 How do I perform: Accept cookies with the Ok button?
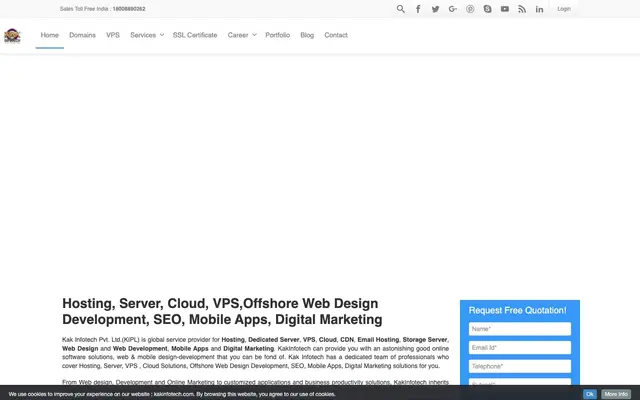tap(590, 394)
